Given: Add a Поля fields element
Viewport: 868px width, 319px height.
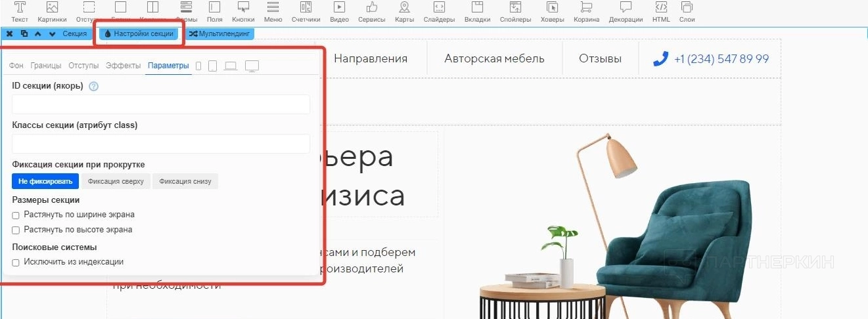Looking at the screenshot, I should point(214,12).
